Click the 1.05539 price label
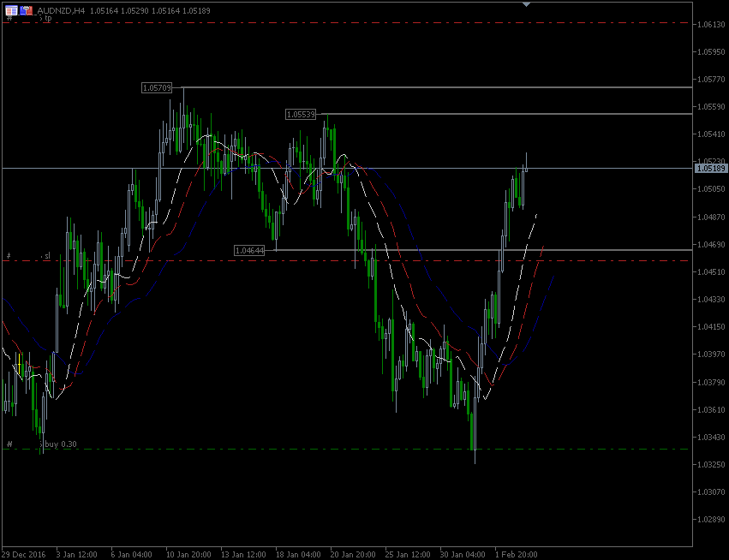This screenshot has height=560, width=729. click(x=301, y=114)
